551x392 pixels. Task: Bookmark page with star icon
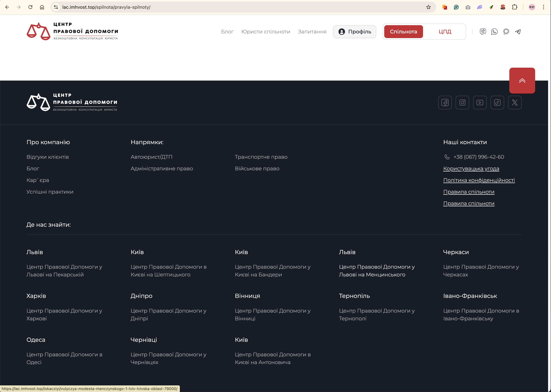pyautogui.click(x=428, y=7)
